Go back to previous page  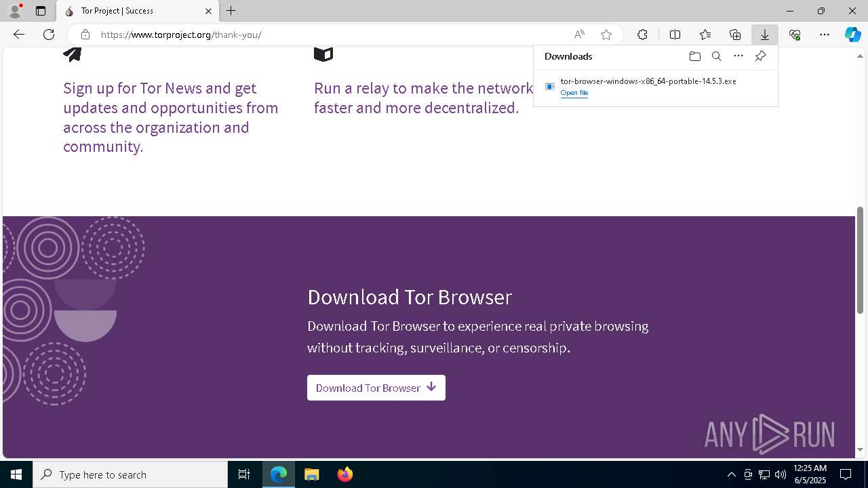(19, 35)
